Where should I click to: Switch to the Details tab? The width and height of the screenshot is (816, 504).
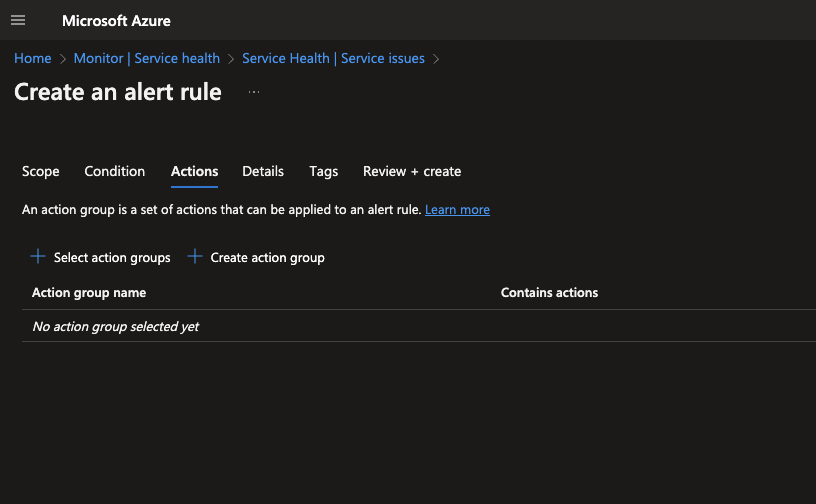[x=263, y=171]
